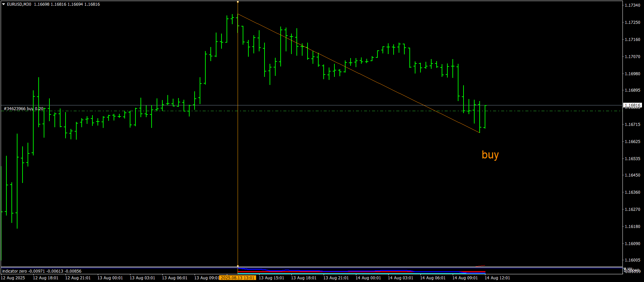The height and width of the screenshot is (282, 644).
Task: Click the current price tag 1.16816
Action: pyautogui.click(x=633, y=105)
